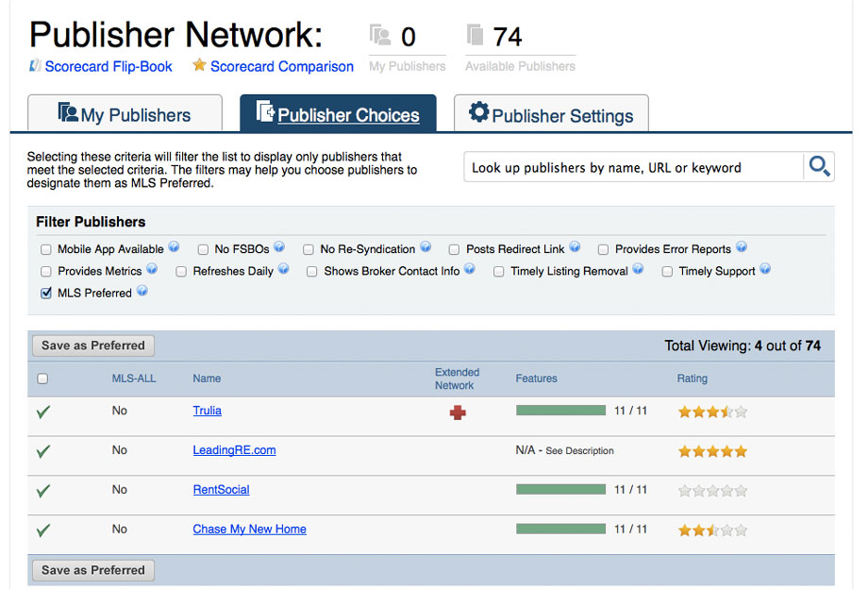
Task: Enable the Mobile App Available filter
Action: pos(46,250)
